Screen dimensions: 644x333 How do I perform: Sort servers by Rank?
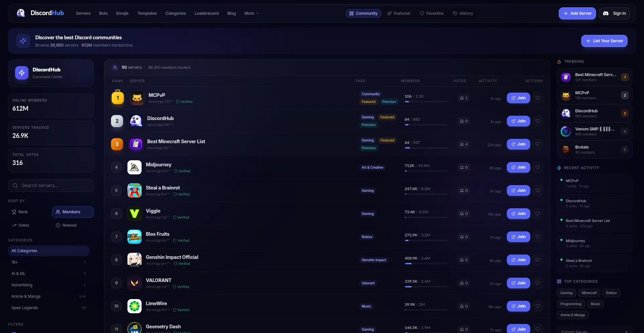pyautogui.click(x=29, y=212)
